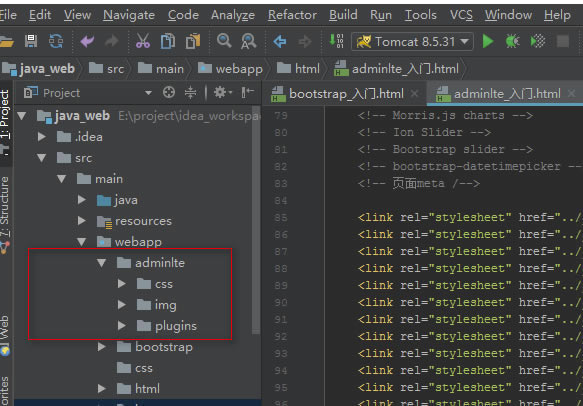
Task: Click the Synchronize refresh icon
Action: (56, 41)
